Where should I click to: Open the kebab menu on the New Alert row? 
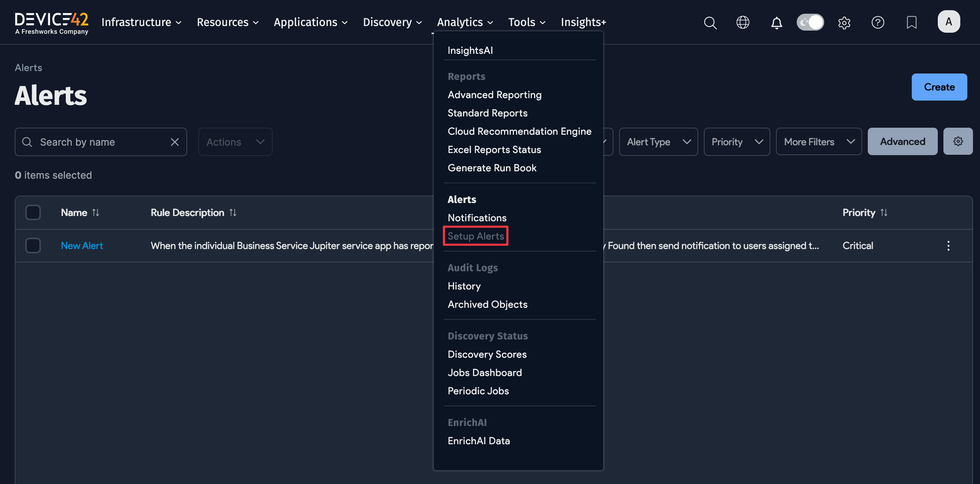(x=948, y=246)
